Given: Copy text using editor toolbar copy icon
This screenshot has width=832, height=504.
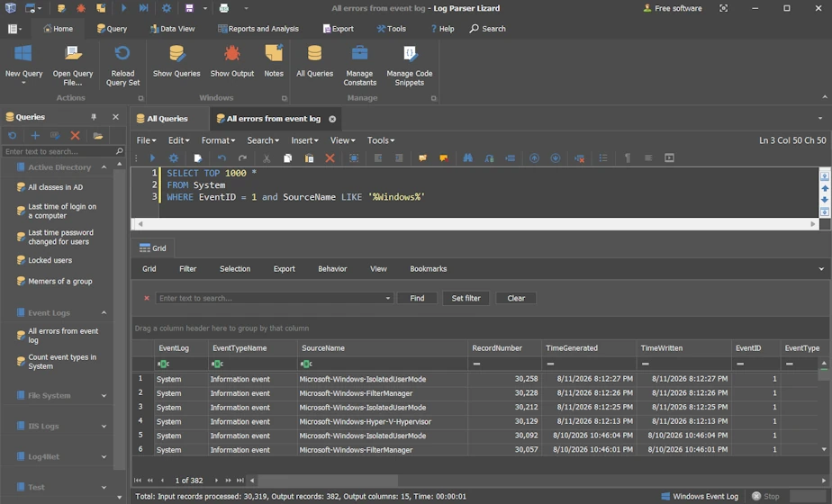Looking at the screenshot, I should pos(287,158).
